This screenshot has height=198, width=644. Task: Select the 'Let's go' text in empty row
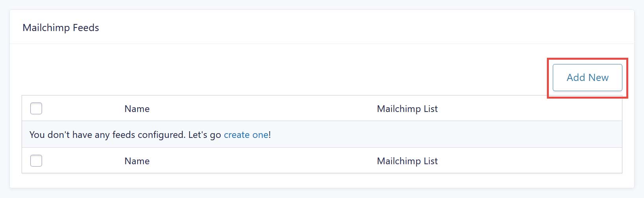204,135
